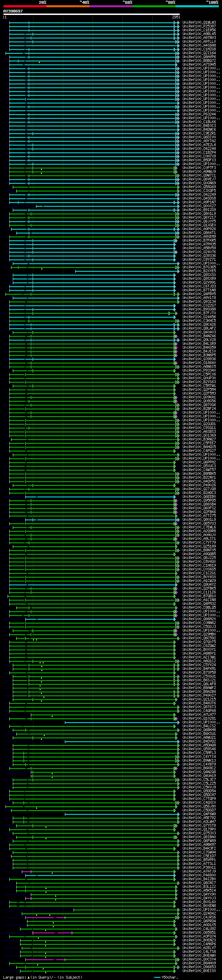Select the UniRef100_Q58G69 label
This screenshot has height=980, width=222.
pos(199,187)
